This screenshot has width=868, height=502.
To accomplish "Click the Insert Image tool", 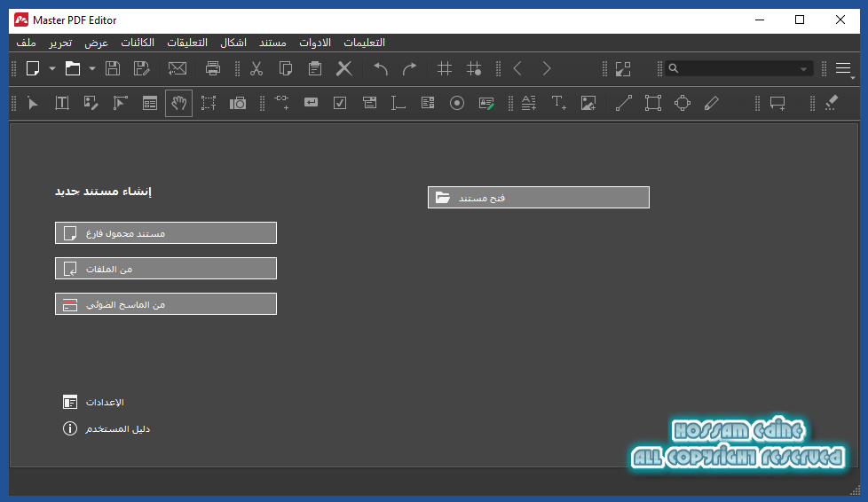I will pos(588,103).
